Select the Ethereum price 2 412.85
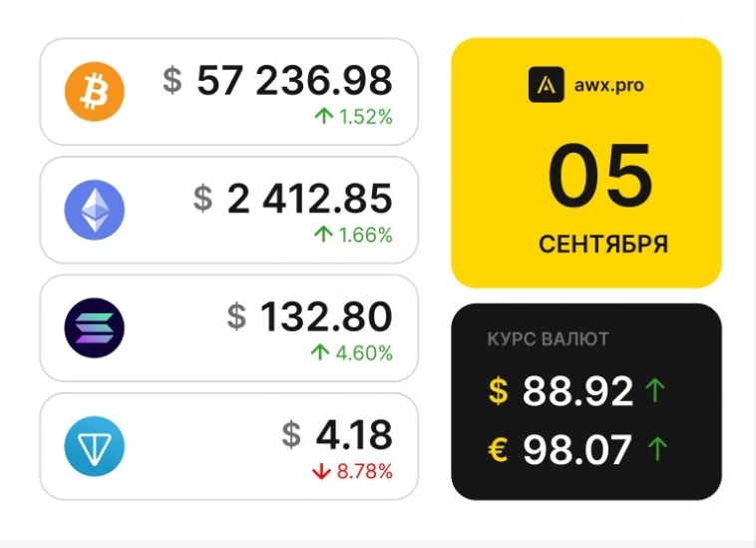The width and height of the screenshot is (756, 548). click(x=309, y=200)
